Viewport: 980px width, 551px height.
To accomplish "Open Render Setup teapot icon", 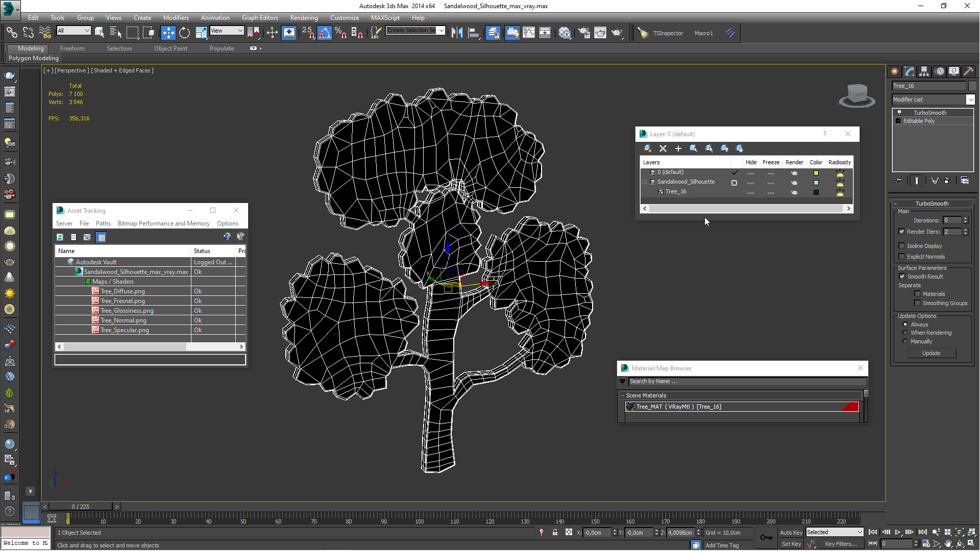I will 584,33.
